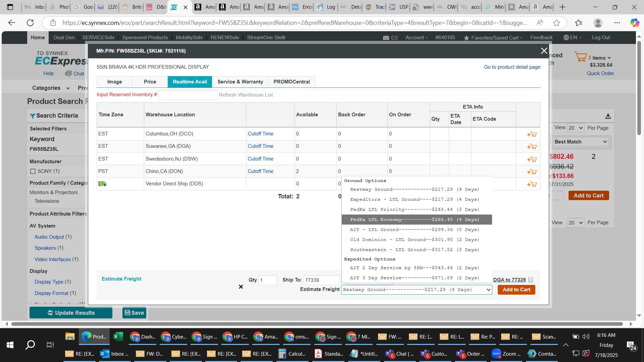Open browser settings and more menu
The width and height of the screenshot is (644, 362).
point(617,23)
